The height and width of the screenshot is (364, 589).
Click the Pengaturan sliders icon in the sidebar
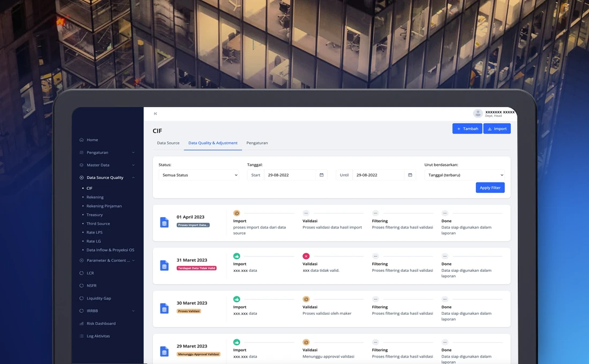(x=81, y=153)
